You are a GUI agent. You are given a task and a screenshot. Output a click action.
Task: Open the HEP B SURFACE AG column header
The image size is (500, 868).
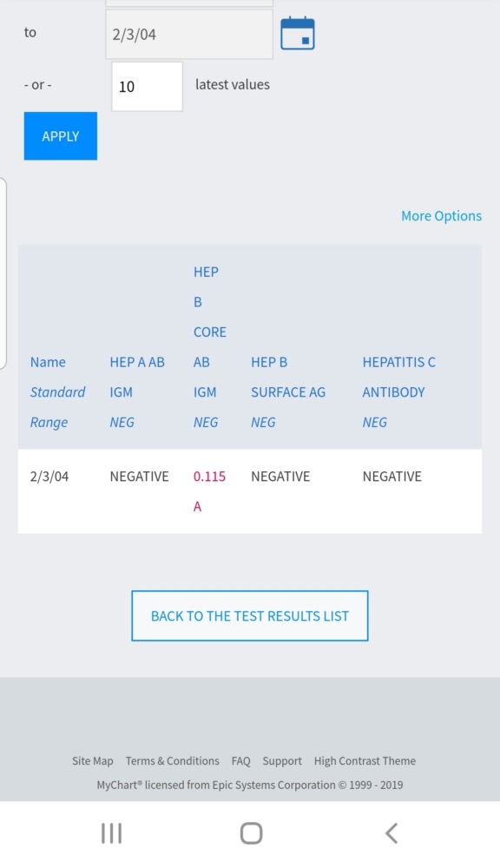click(x=288, y=377)
